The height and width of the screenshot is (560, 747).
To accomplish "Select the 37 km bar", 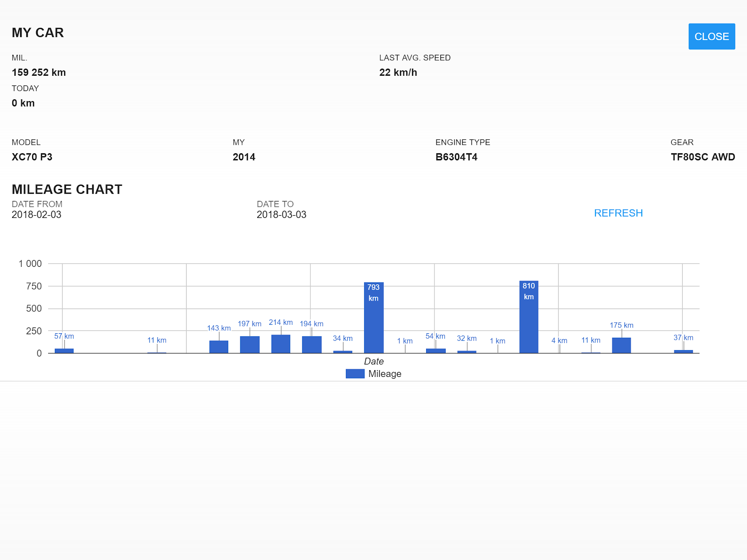I will 683,352.
